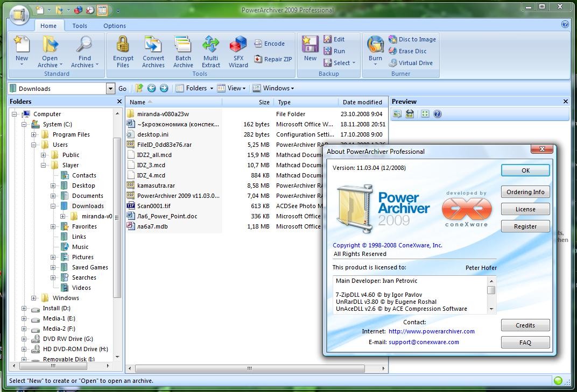This screenshot has width=577, height=392.
Task: Click Run in the Backup group
Action: pos(334,51)
